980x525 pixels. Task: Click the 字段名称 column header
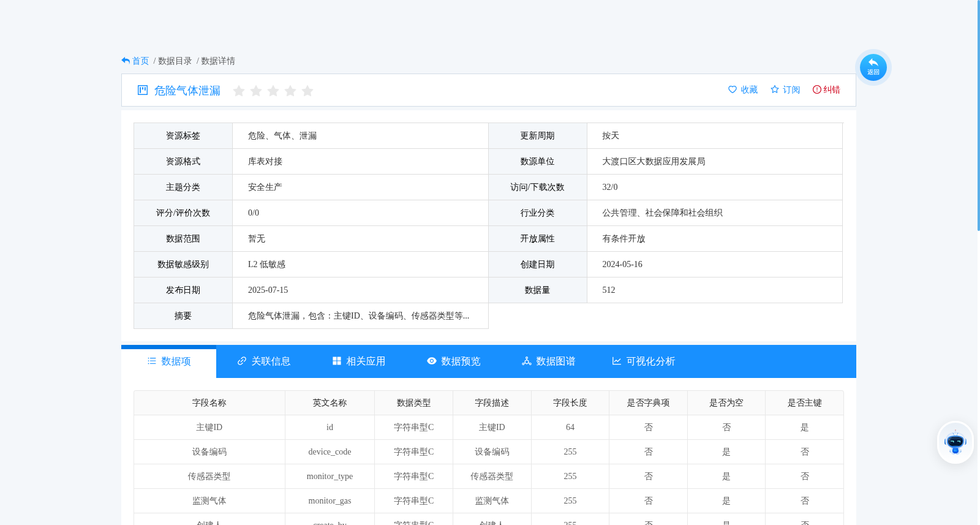click(x=209, y=403)
